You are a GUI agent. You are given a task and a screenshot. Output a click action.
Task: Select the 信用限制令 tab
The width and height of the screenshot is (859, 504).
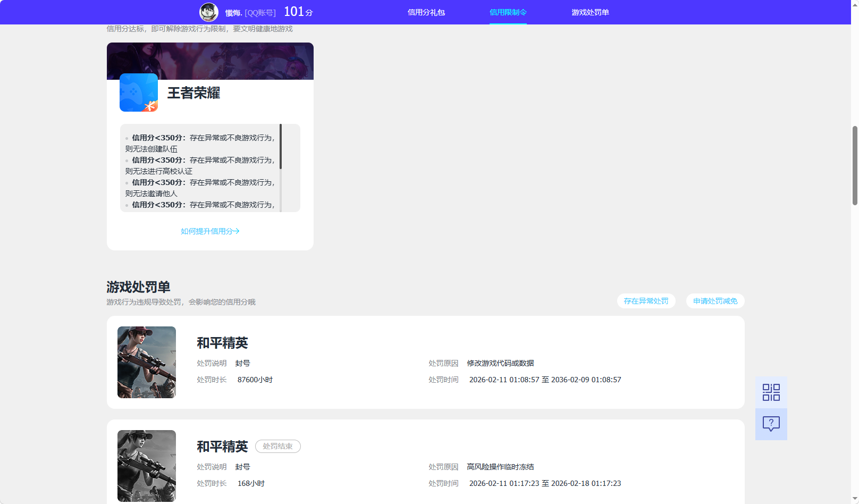[x=508, y=12]
